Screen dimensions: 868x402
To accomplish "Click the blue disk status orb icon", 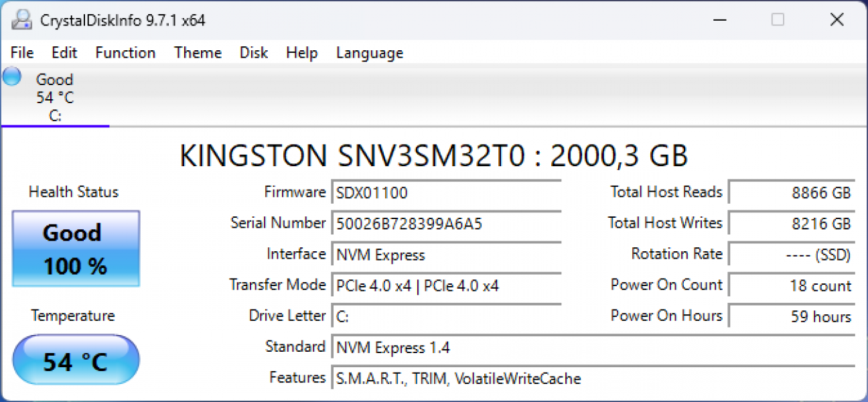I will tap(12, 76).
